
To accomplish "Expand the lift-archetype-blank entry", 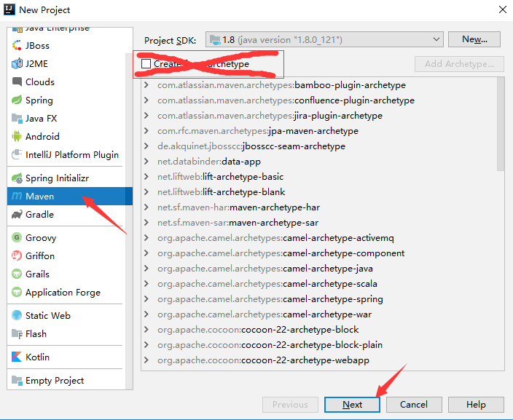I will tap(146, 192).
